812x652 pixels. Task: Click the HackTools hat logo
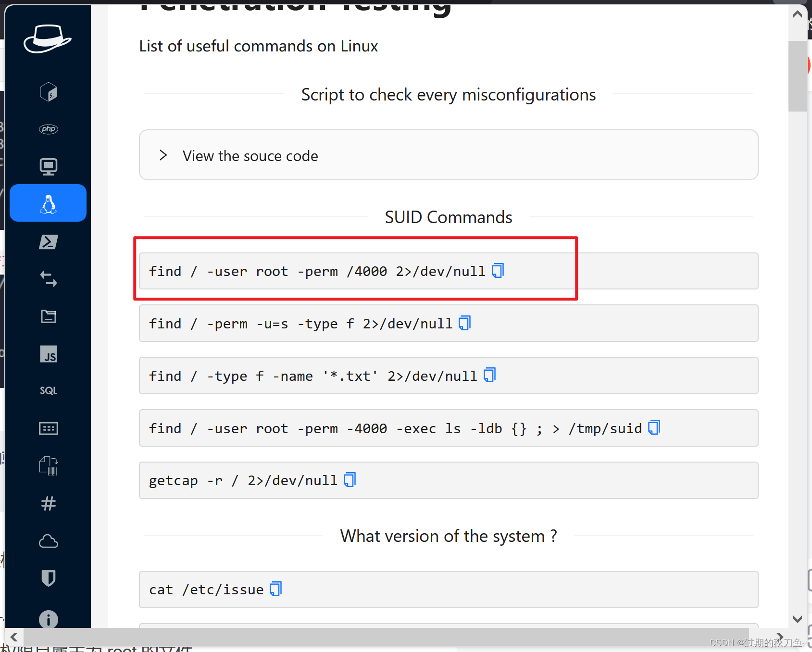48,38
